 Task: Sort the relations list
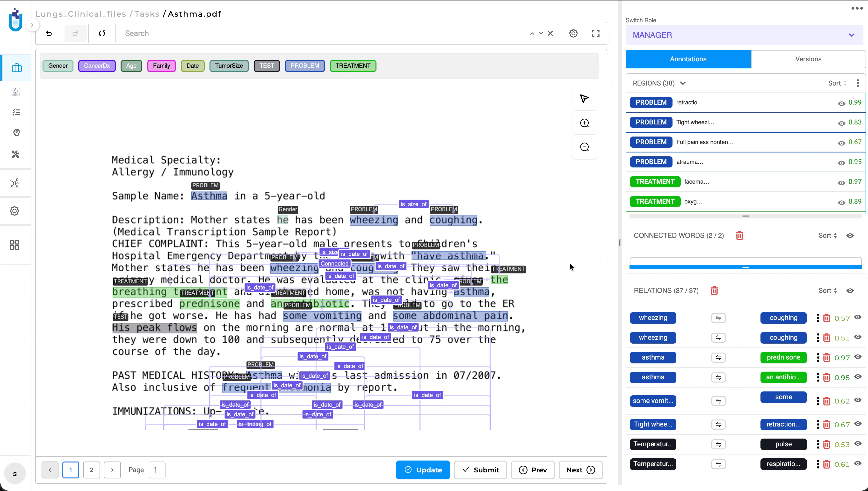pos(828,290)
